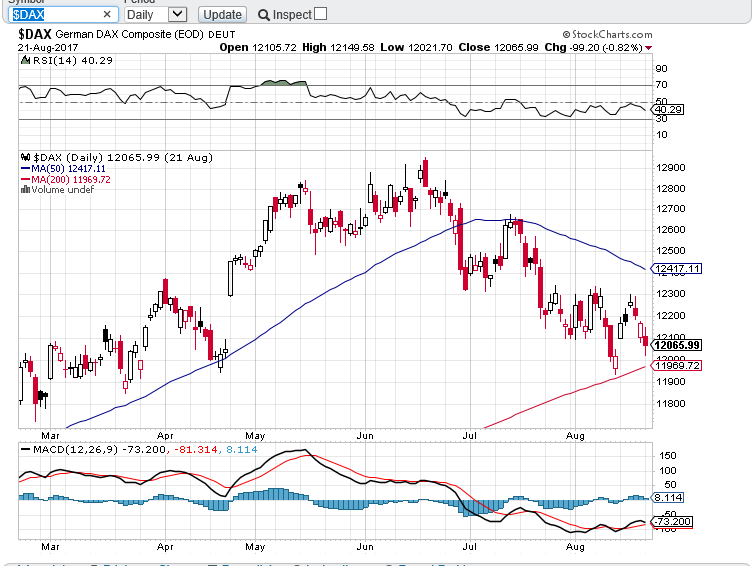The image size is (754, 566).
Task: Click the RSI(14) indicator icon
Action: [x=25, y=61]
